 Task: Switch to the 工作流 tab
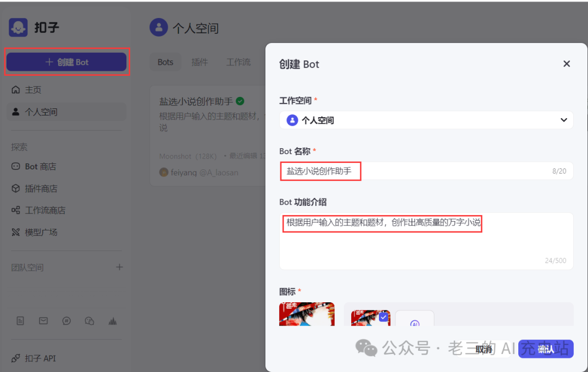238,62
